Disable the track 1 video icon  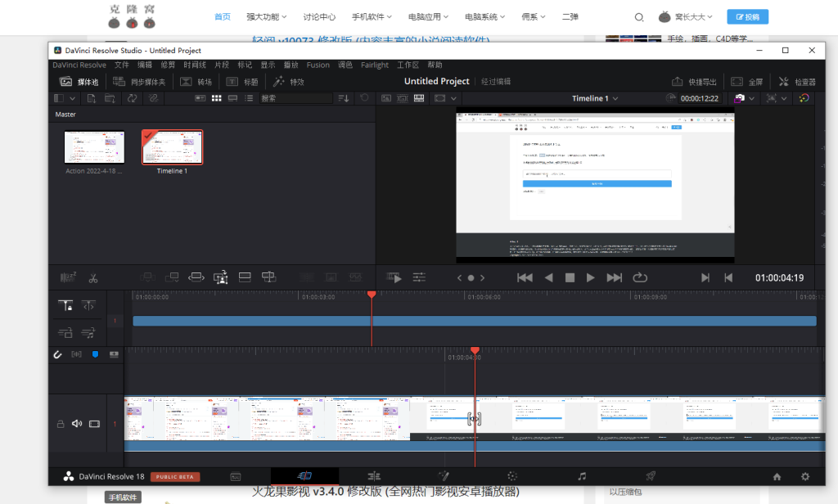(95, 424)
